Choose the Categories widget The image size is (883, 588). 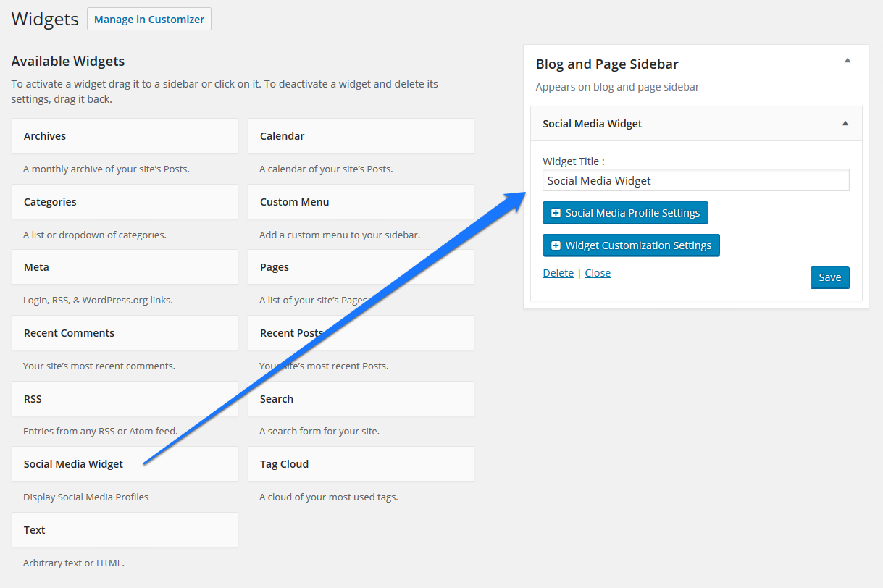[125, 202]
